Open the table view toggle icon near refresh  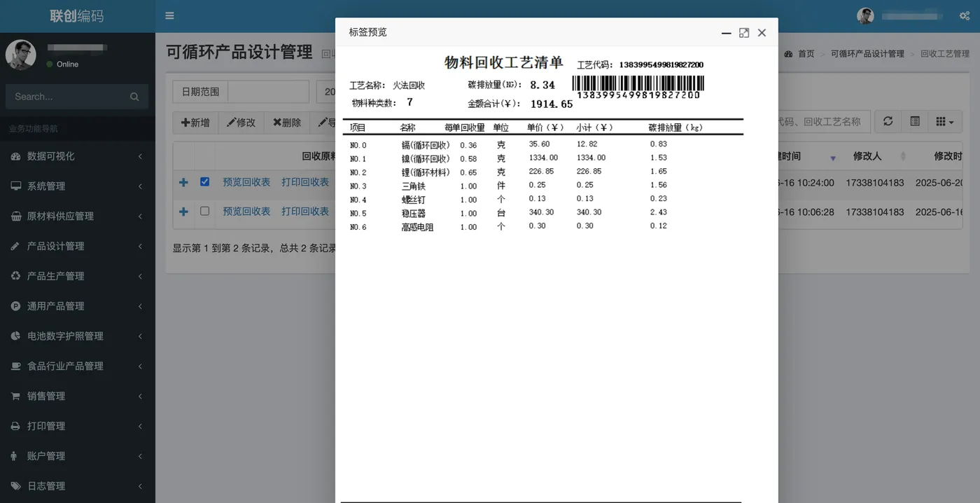pyautogui.click(x=914, y=120)
